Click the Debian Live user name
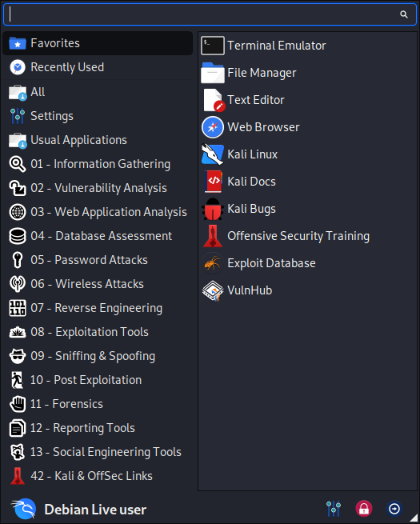 tap(95, 510)
